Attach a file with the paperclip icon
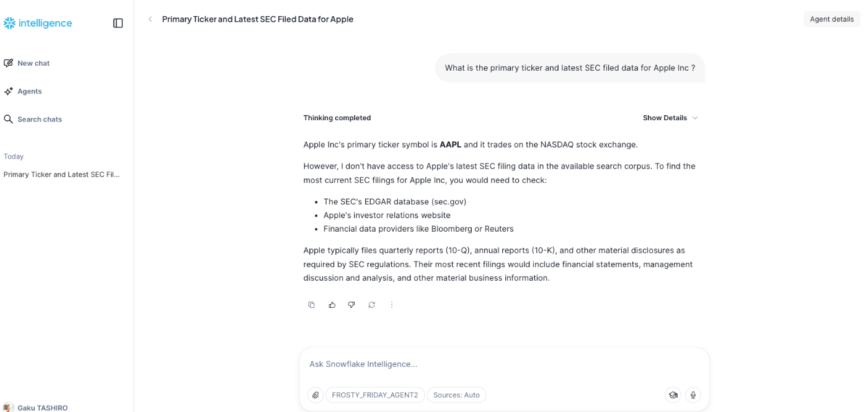 click(x=316, y=395)
